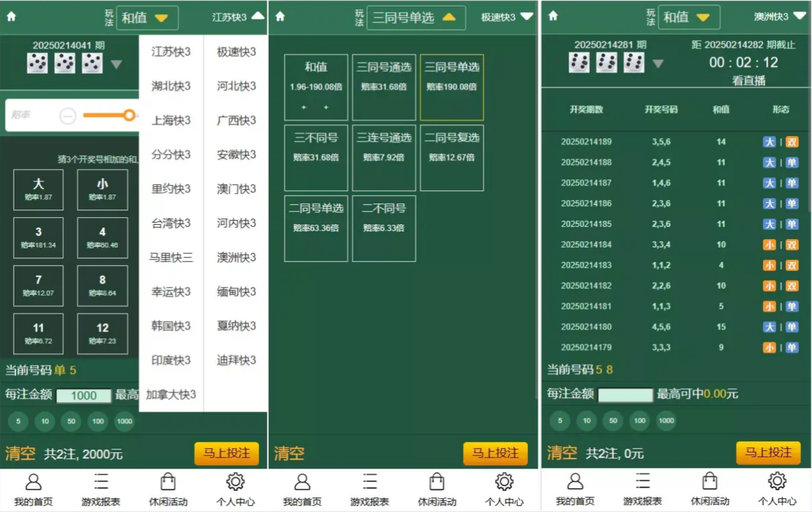The image size is (812, 512).
Task: Tap 我的首页 person icon in the right panel
Action: (x=575, y=489)
